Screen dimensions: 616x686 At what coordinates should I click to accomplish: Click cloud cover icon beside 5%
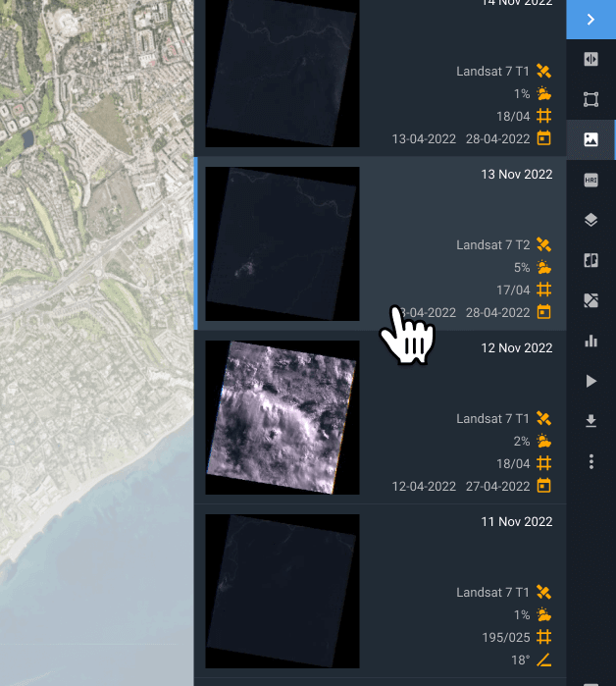[543, 267]
